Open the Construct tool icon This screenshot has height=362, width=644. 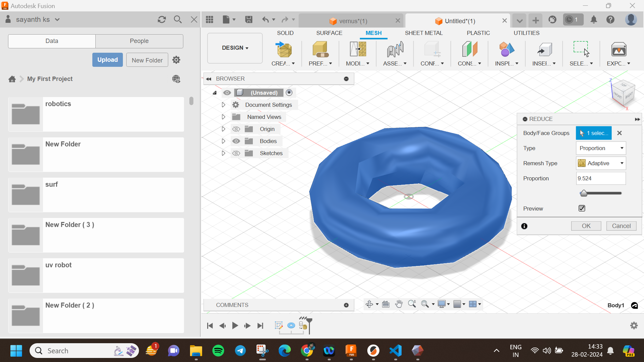[470, 50]
